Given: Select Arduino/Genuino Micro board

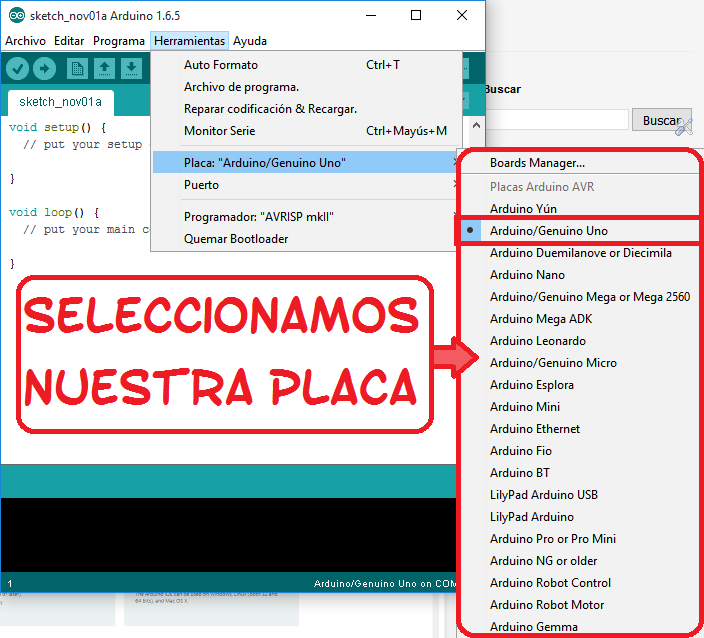Looking at the screenshot, I should coord(579,363).
